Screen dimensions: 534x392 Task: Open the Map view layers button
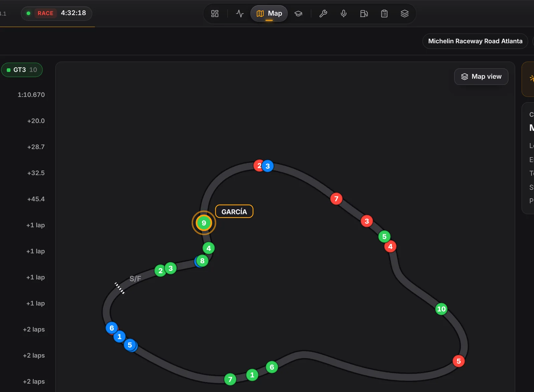pos(481,77)
